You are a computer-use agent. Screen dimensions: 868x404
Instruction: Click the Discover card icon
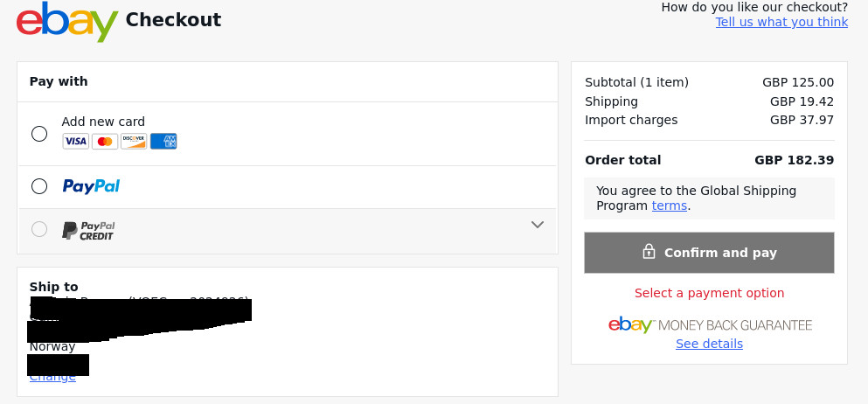click(134, 142)
